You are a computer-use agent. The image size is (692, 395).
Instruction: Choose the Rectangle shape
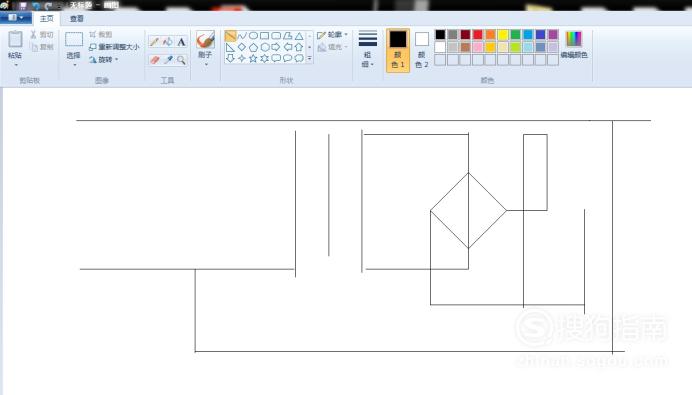click(265, 36)
